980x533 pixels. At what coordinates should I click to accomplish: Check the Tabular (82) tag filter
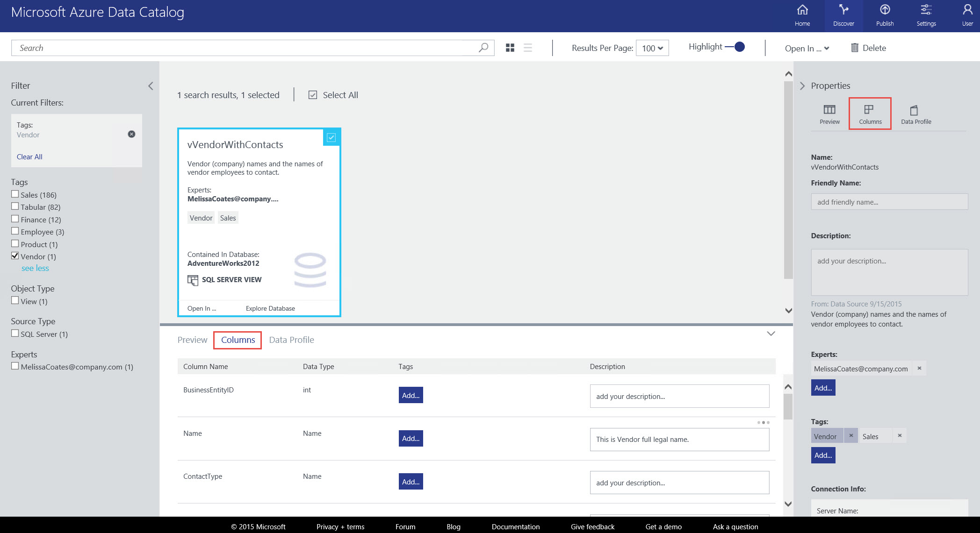point(15,206)
